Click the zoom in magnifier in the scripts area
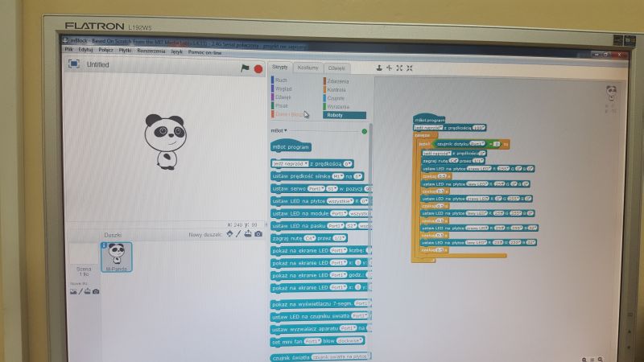Screen dimensions: 644x362 [600, 360]
